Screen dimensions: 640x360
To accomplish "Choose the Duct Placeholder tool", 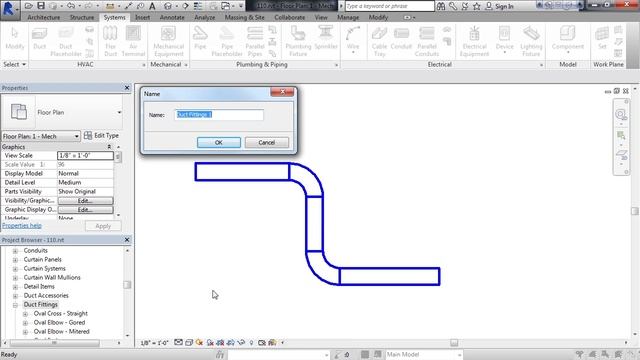I will (65, 41).
